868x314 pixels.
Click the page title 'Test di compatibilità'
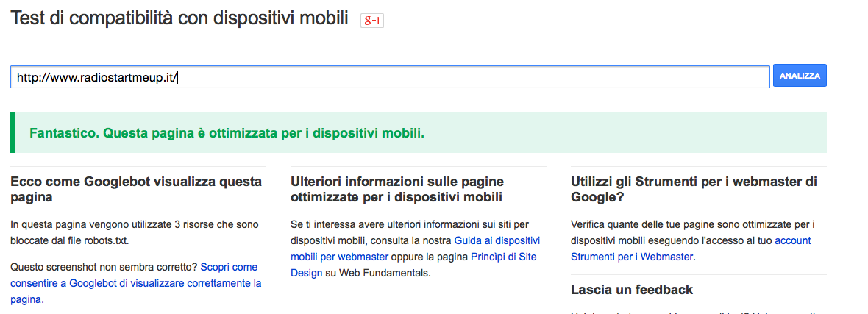click(x=179, y=18)
